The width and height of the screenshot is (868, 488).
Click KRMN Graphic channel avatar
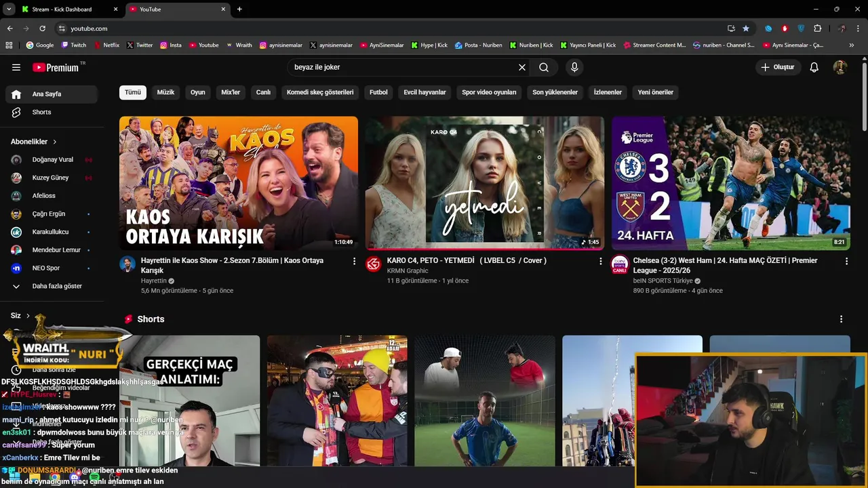[x=374, y=264]
